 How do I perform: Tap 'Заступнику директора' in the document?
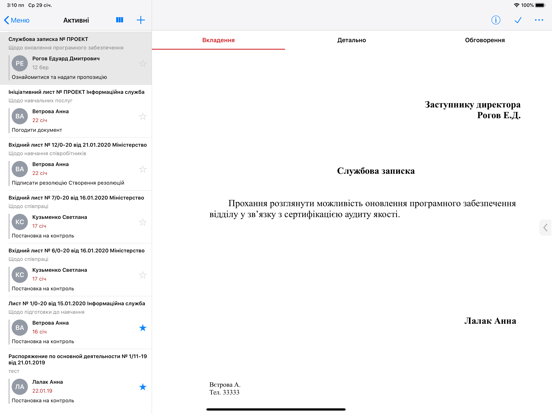472,105
